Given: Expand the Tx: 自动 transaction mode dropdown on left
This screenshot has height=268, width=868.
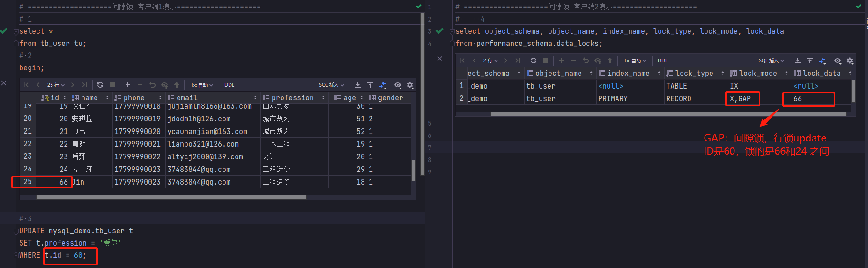Looking at the screenshot, I should click(202, 85).
